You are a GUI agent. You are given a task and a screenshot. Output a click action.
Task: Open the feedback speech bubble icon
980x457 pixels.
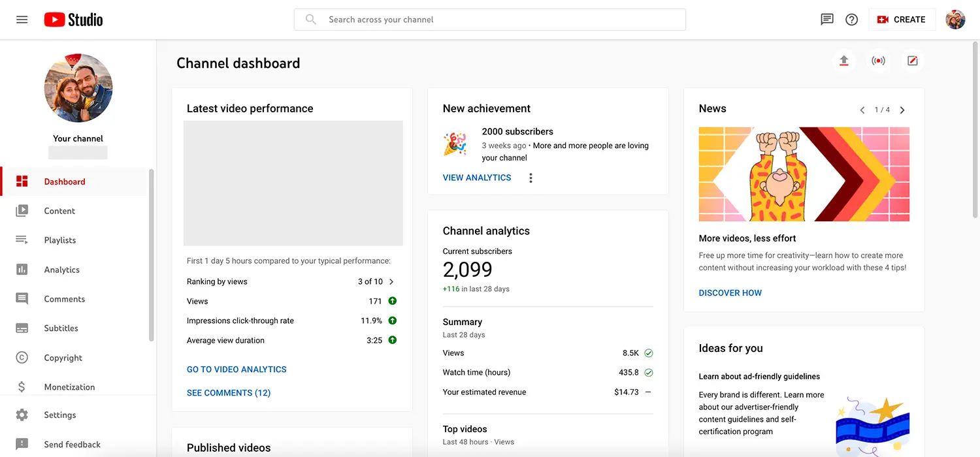point(826,19)
